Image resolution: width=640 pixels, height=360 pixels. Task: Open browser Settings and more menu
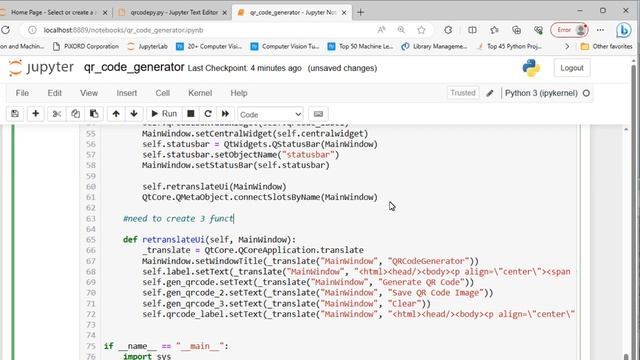click(x=600, y=30)
